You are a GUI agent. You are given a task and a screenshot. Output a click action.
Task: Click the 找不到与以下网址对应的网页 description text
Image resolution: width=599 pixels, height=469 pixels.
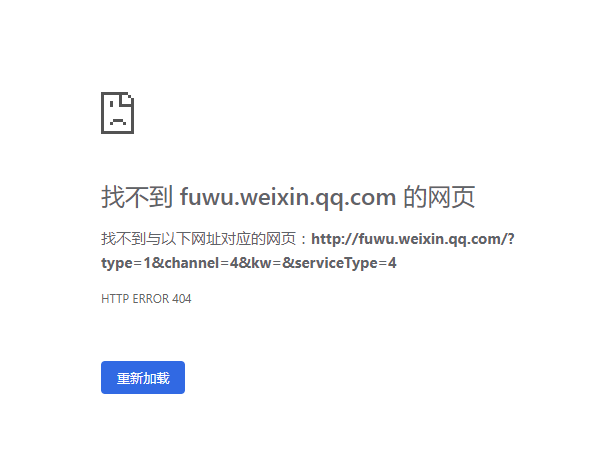pyautogui.click(x=198, y=239)
